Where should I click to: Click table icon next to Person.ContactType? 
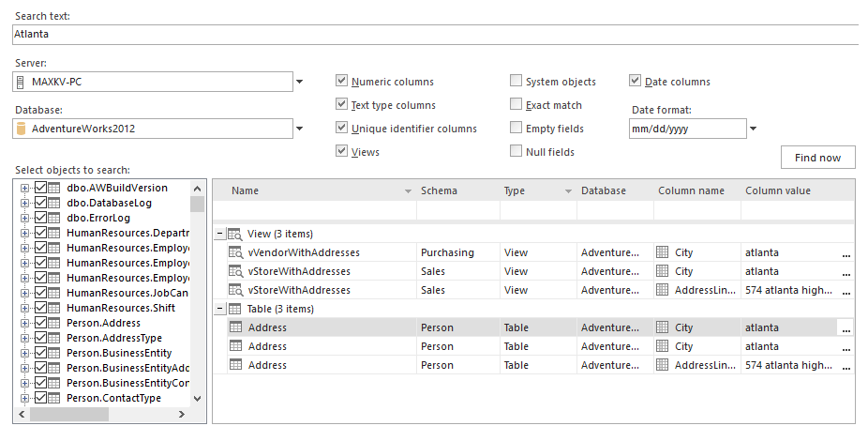tap(54, 398)
